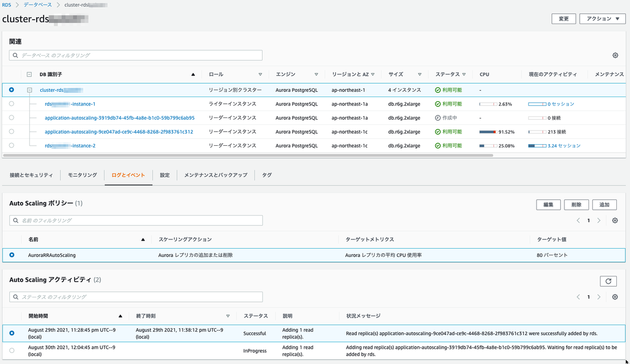Switch to the モニタリング tab

tap(81, 175)
